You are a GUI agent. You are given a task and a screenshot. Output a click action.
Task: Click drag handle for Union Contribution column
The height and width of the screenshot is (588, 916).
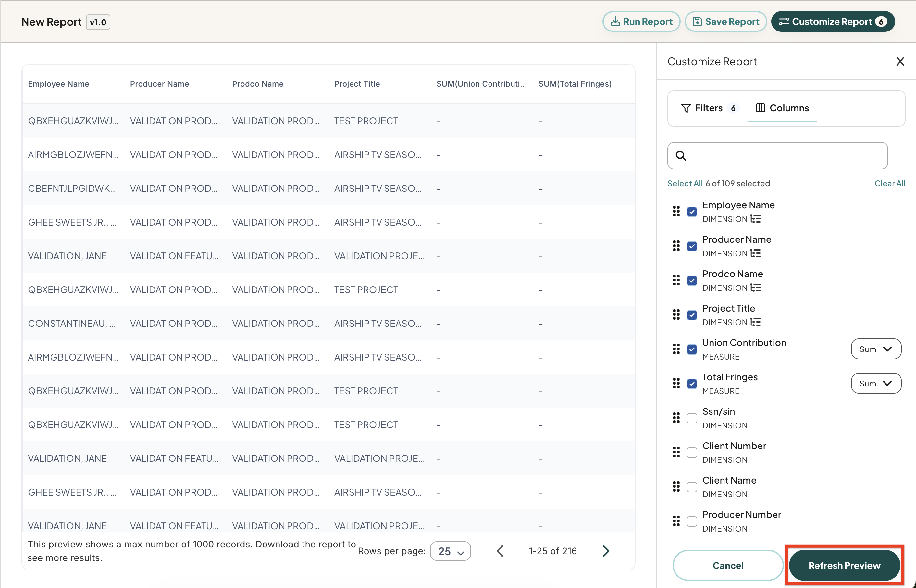pyautogui.click(x=676, y=349)
